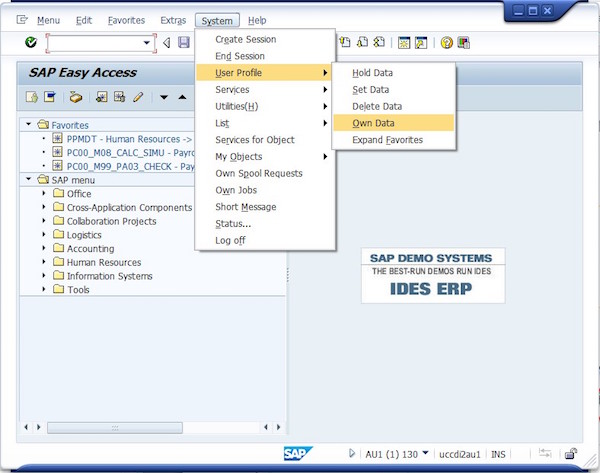600x473 pixels.
Task: Click into the transaction command input field
Action: (x=94, y=43)
